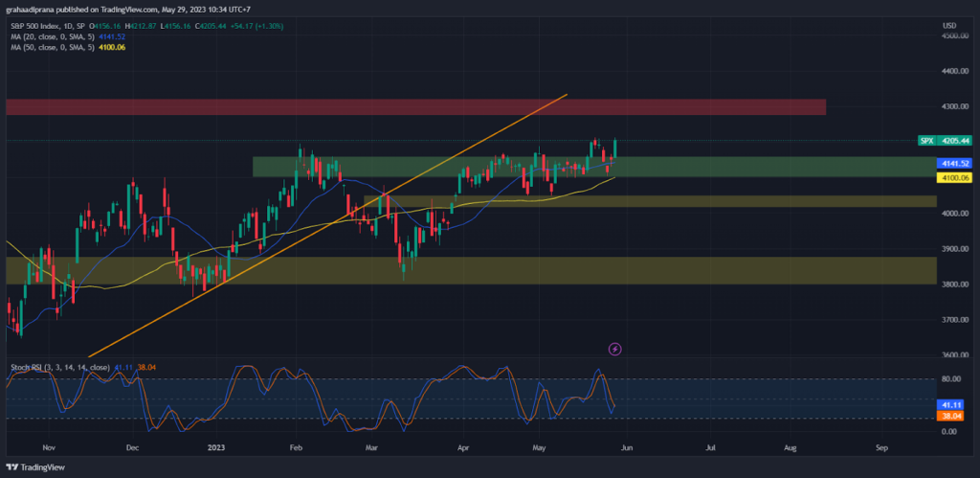Click the yellow 4100.06 price-axis tag
This screenshot has height=478, width=980.
point(954,178)
